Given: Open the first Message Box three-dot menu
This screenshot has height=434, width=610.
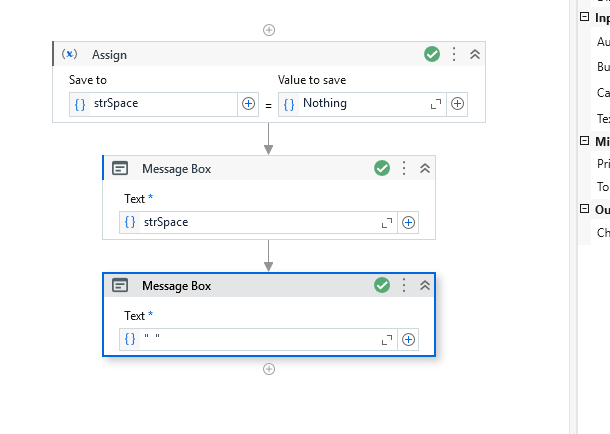Looking at the screenshot, I should [404, 169].
